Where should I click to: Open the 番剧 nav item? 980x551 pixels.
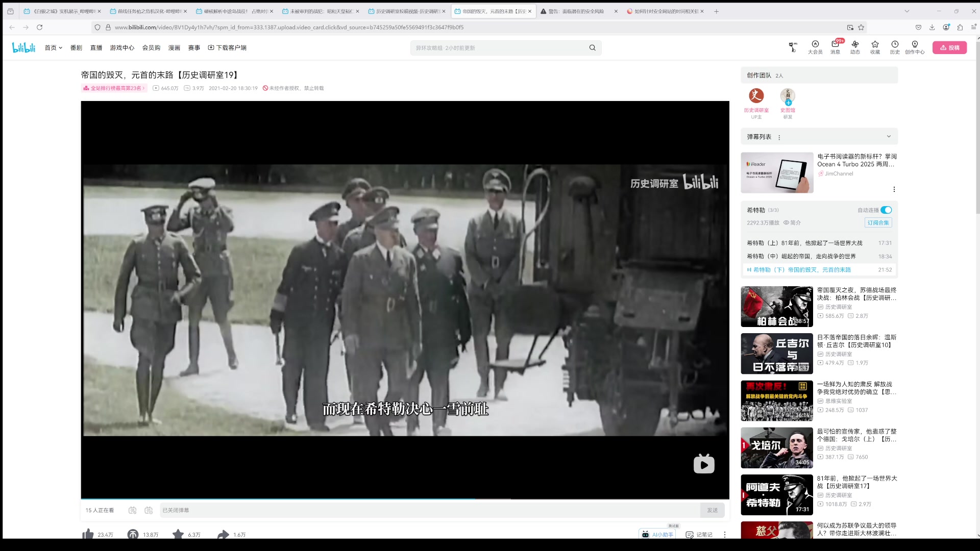(76, 47)
